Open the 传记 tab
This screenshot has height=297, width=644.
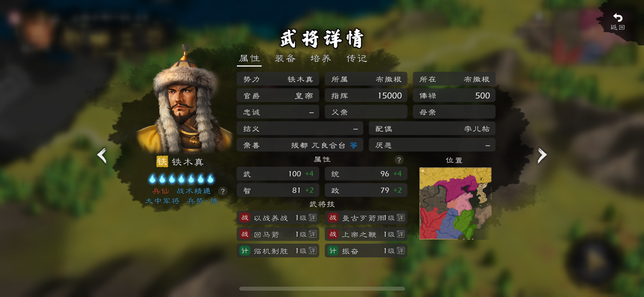357,58
